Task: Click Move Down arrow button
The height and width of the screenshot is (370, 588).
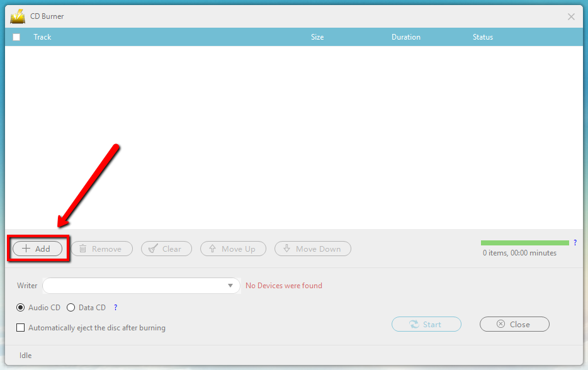Action: [312, 249]
